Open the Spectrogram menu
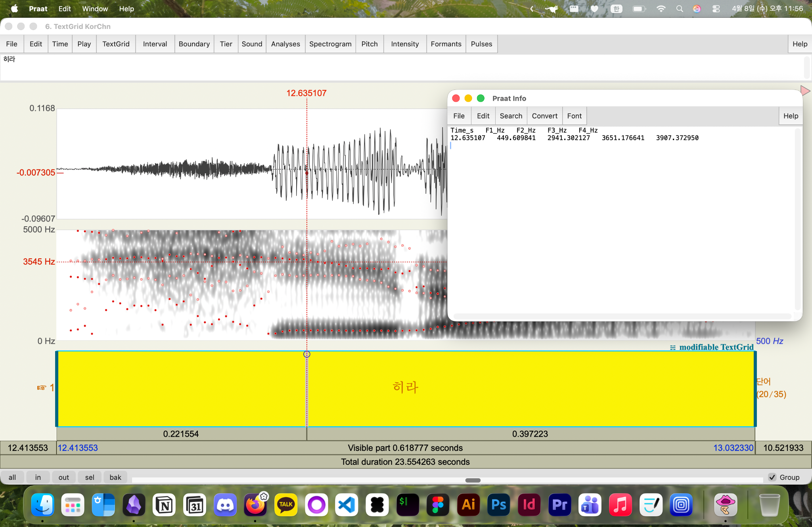Screen dimensions: 812x527 click(330, 44)
